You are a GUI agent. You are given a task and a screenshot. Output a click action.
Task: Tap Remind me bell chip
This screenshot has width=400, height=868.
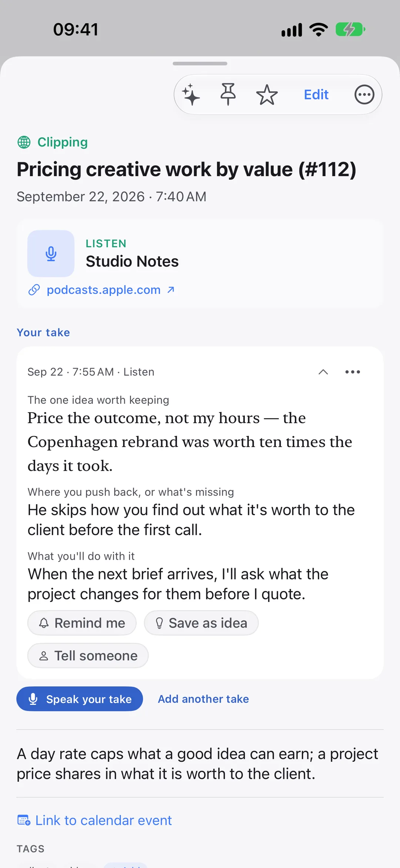tap(82, 623)
